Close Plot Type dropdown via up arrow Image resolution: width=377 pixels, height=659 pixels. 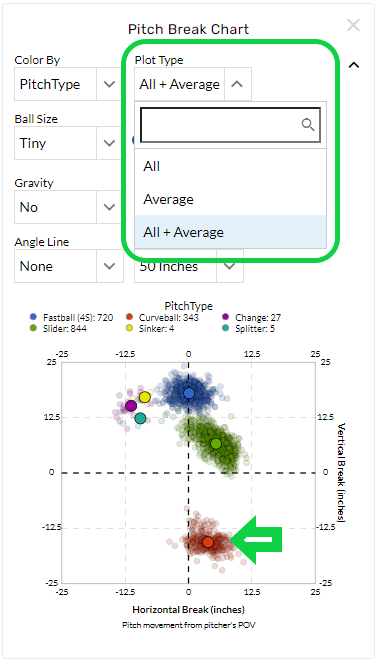(x=237, y=84)
